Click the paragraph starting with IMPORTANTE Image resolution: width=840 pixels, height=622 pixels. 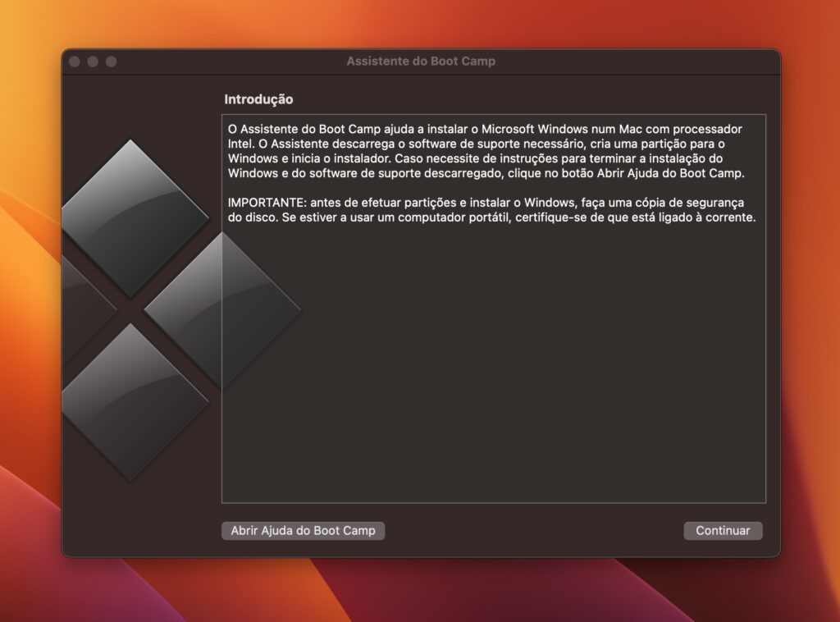[491, 210]
